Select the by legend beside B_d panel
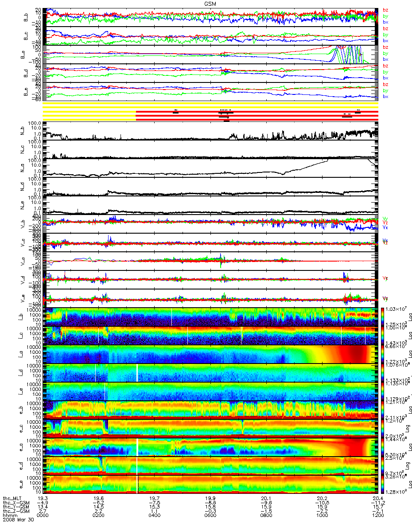The width and height of the screenshot is (412, 532). pyautogui.click(x=386, y=72)
